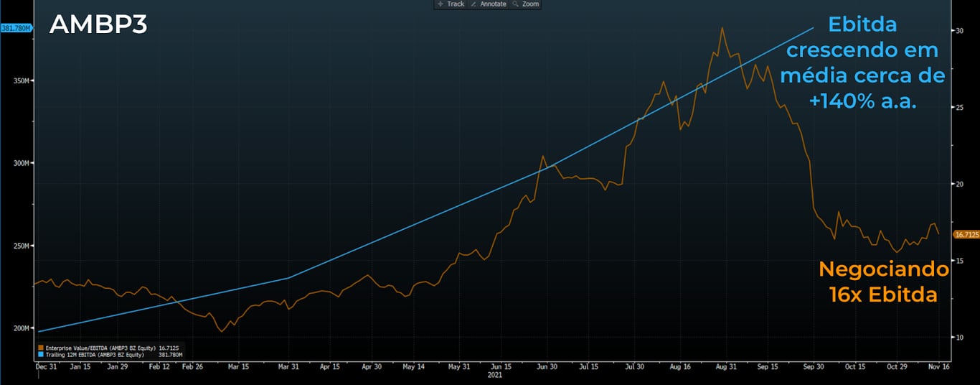Click the '10' right axis label
This screenshot has width=980, height=385.
(958, 337)
